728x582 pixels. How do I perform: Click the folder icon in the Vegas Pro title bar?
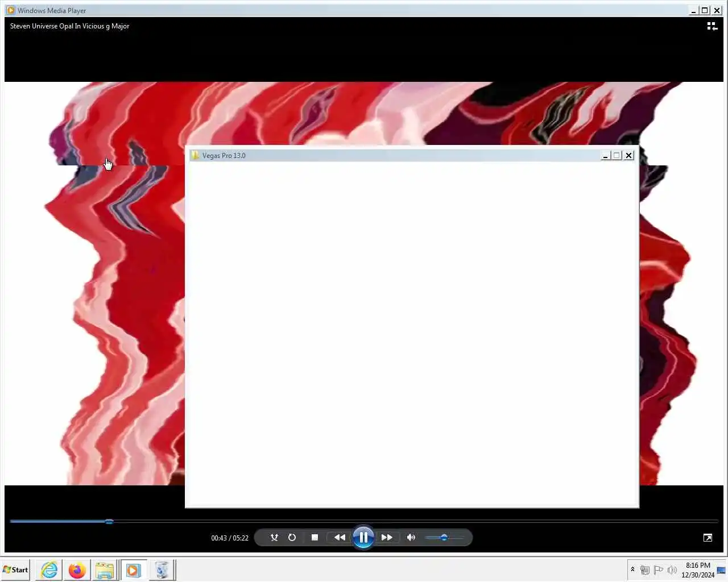[195, 155]
